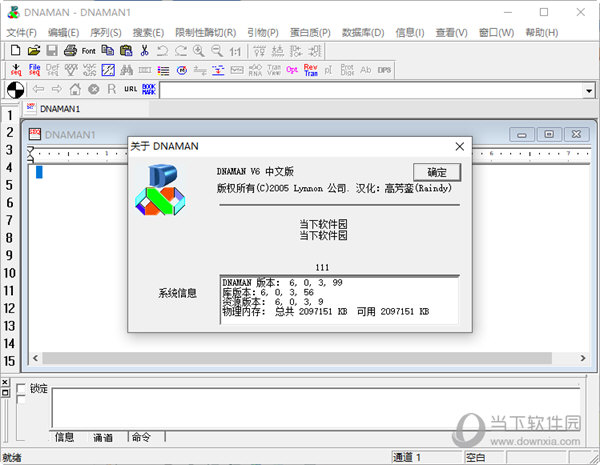Switch to the 信息 tab at bottom
The height and width of the screenshot is (465, 600).
click(x=64, y=437)
